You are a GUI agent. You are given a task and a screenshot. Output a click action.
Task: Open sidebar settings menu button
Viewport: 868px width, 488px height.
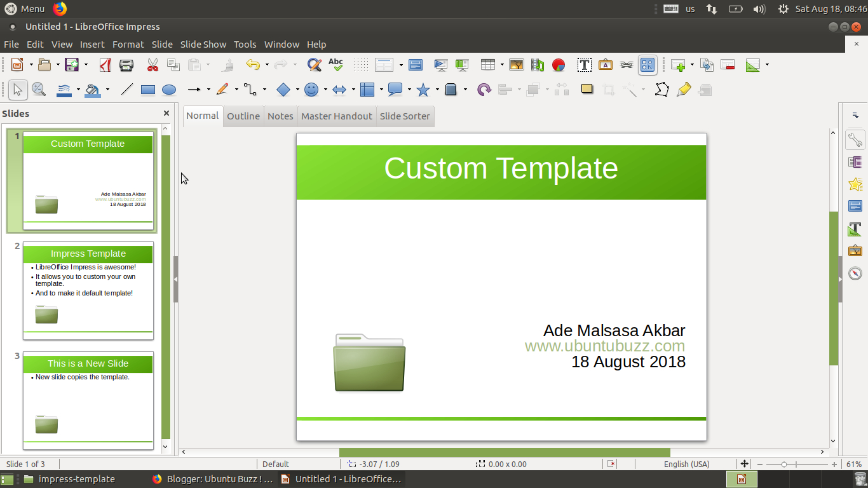[855, 115]
